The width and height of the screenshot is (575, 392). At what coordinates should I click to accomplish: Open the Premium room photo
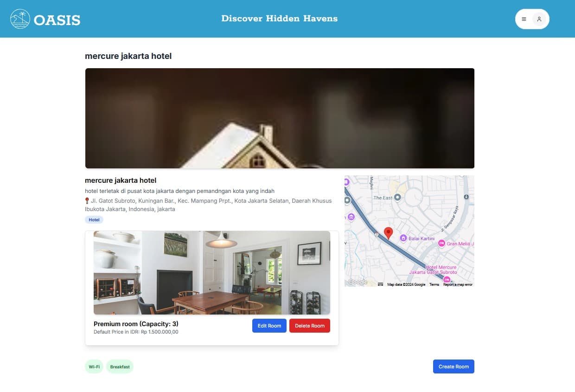pyautogui.click(x=212, y=273)
